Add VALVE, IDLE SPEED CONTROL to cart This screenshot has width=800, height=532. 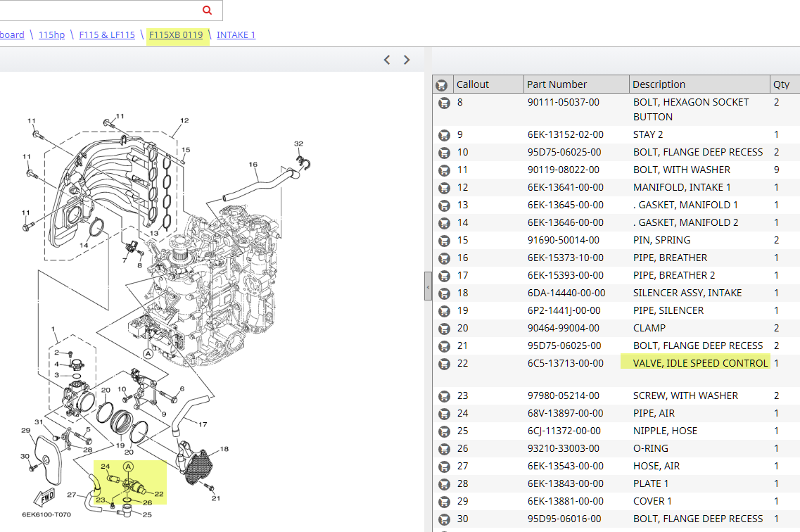tap(445, 365)
